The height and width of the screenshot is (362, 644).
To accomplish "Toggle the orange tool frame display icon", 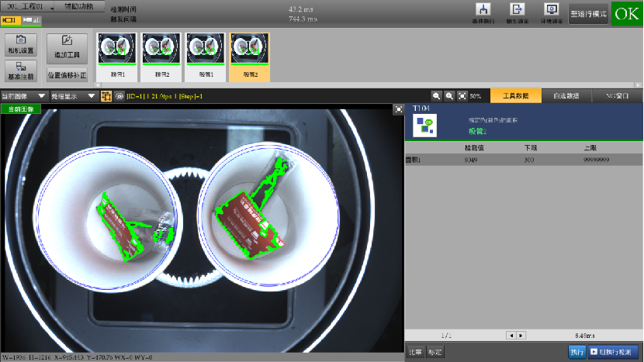I will click(x=106, y=96).
